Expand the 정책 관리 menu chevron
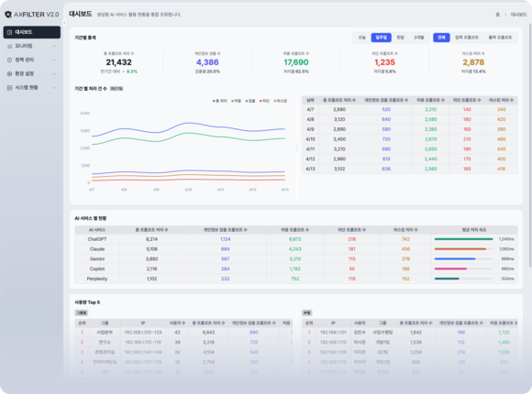 (x=54, y=60)
